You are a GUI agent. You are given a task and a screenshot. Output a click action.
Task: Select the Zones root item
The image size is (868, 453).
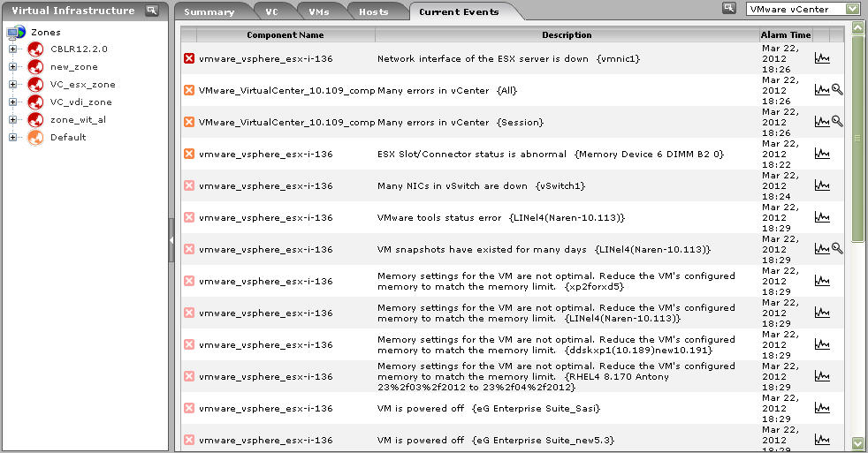click(x=45, y=32)
